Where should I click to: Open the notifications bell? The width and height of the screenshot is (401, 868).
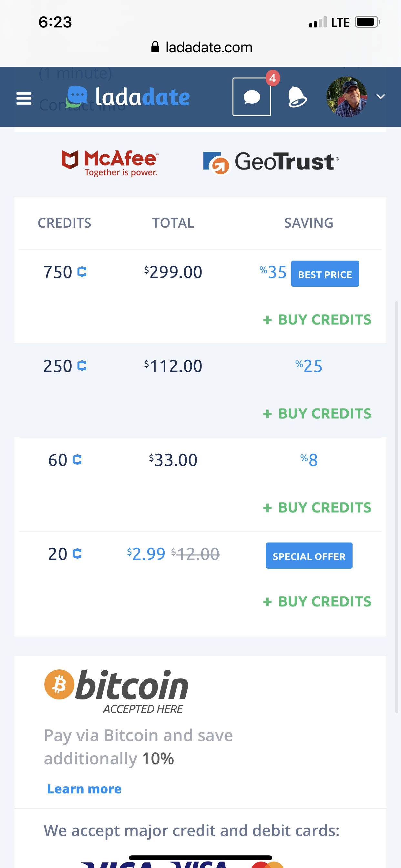tap(297, 97)
